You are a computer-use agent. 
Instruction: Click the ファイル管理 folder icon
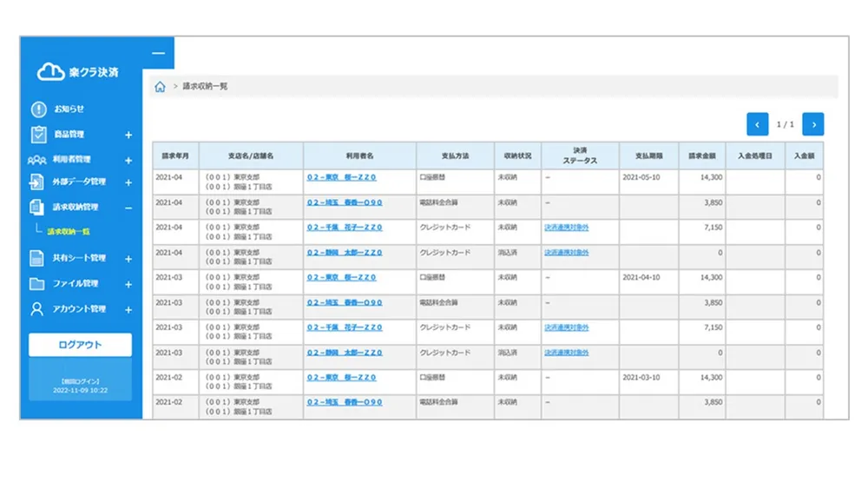pos(37,284)
